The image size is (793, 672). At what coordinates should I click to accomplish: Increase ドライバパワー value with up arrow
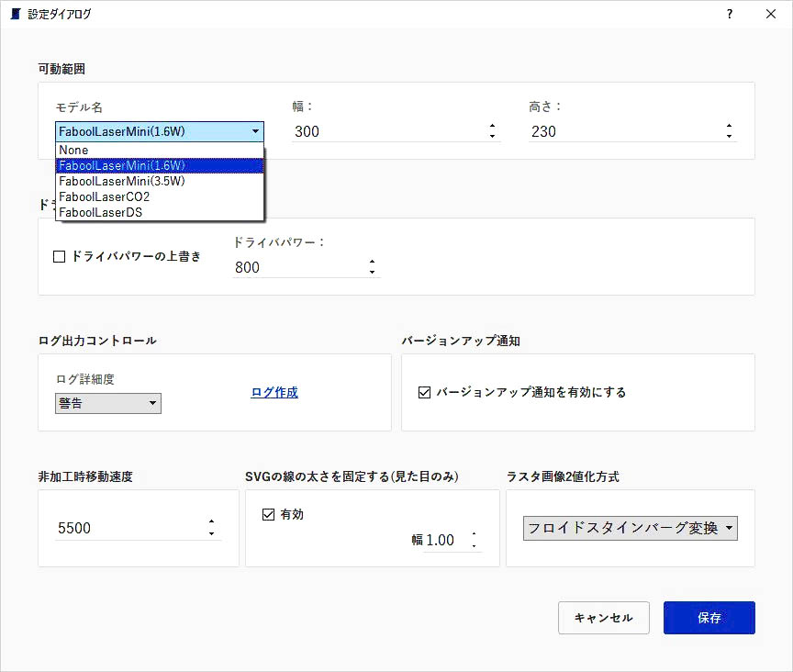pos(373,262)
